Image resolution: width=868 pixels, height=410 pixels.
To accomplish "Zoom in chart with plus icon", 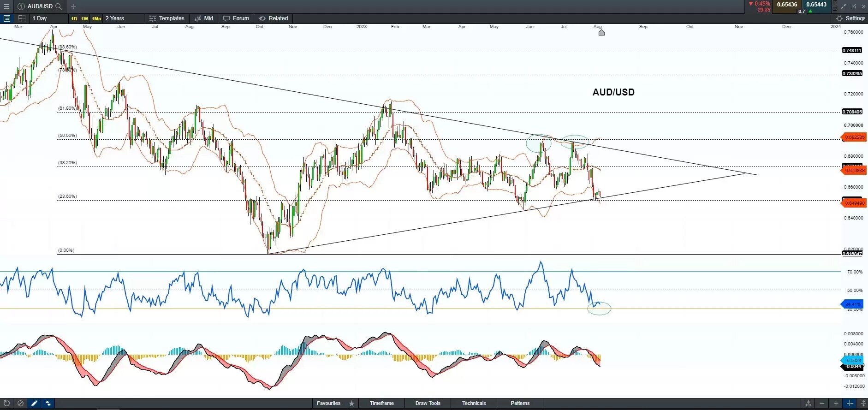I will point(836,404).
